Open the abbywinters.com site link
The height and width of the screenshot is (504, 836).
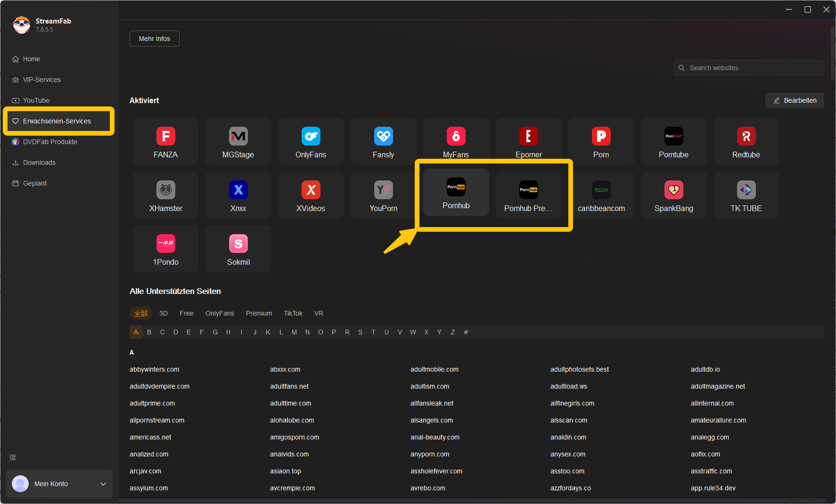[154, 369]
